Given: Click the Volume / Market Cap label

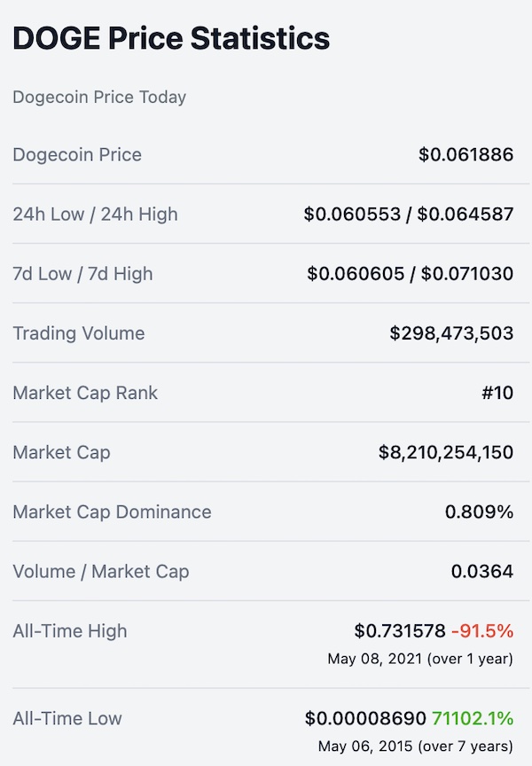Looking at the screenshot, I should [x=100, y=572].
